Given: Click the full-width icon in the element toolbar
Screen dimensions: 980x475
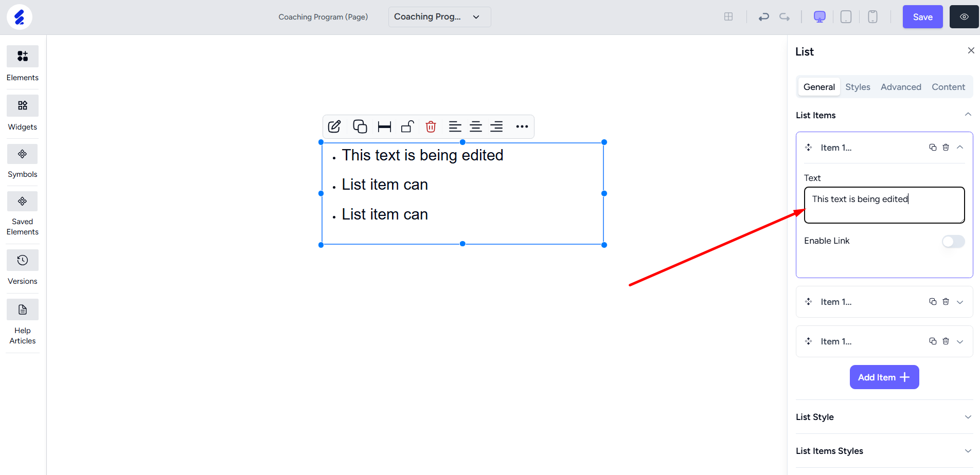Looking at the screenshot, I should click(x=384, y=126).
